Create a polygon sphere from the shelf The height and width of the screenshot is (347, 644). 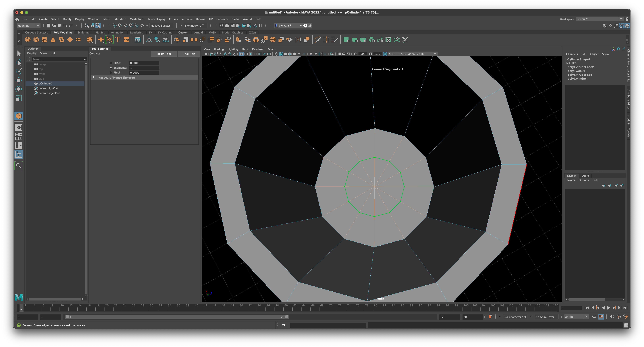point(28,40)
